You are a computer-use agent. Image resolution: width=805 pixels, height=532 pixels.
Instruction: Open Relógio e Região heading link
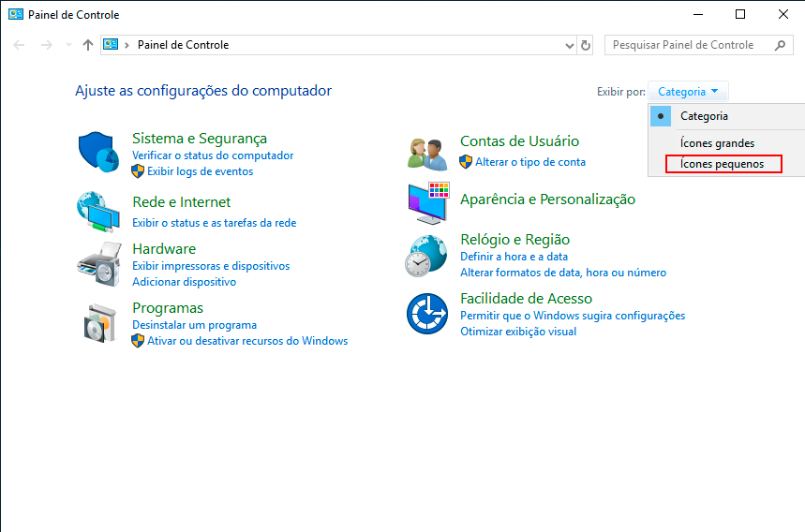(x=514, y=240)
